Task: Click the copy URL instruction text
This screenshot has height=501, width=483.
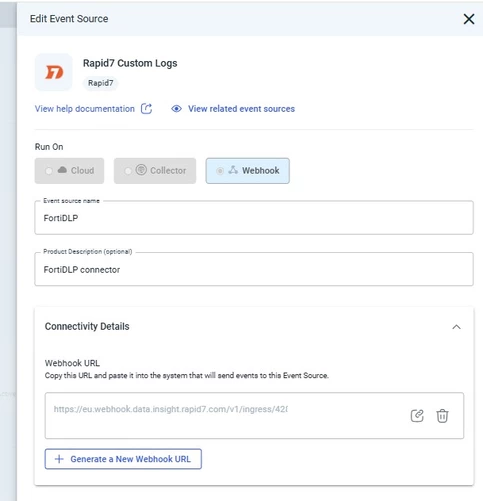Action: tap(187, 376)
